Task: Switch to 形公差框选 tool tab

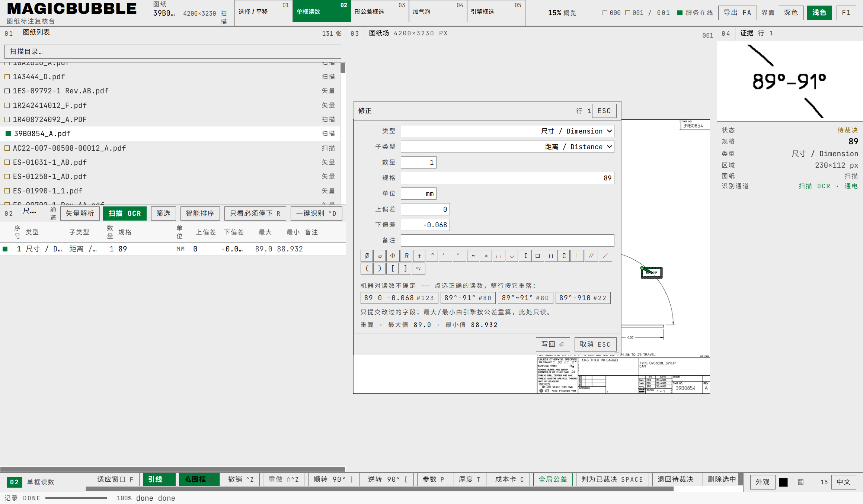Action: click(x=380, y=11)
